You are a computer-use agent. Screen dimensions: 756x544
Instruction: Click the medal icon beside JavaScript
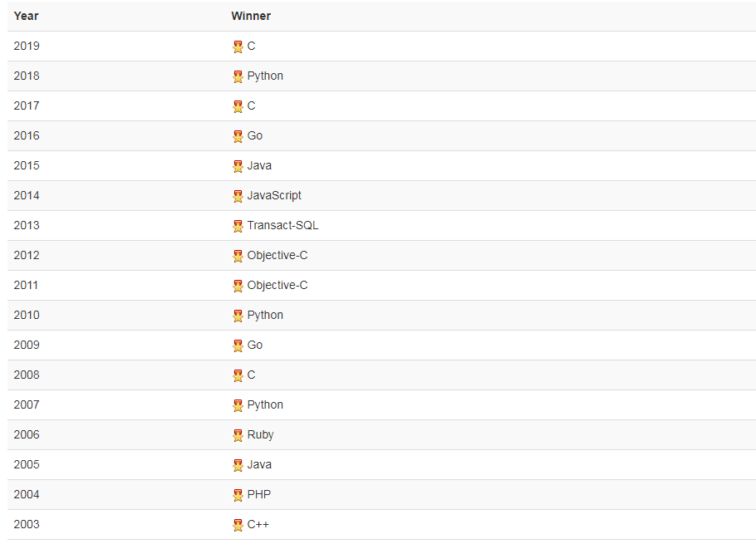(238, 196)
